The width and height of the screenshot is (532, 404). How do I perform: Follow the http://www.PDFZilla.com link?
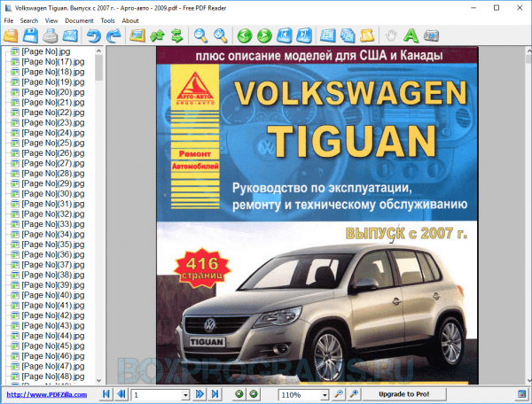pyautogui.click(x=47, y=394)
